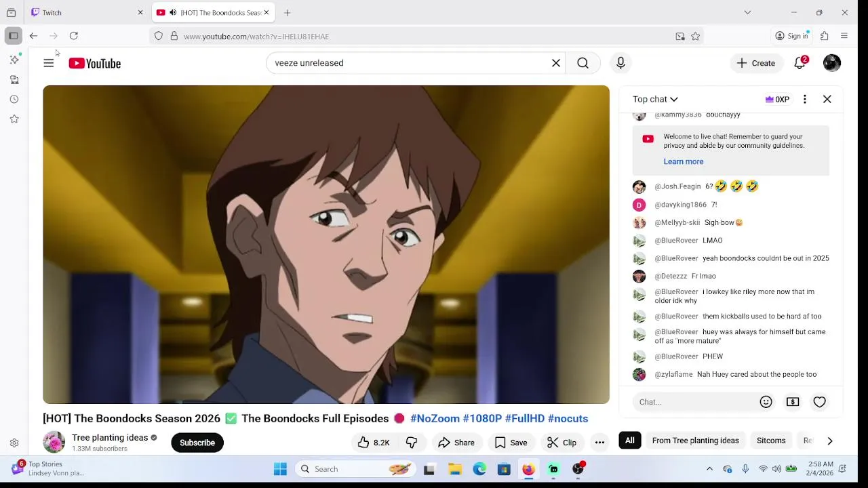Open the sidebar history clock icon
Image resolution: width=868 pixels, height=488 pixels.
[x=14, y=99]
